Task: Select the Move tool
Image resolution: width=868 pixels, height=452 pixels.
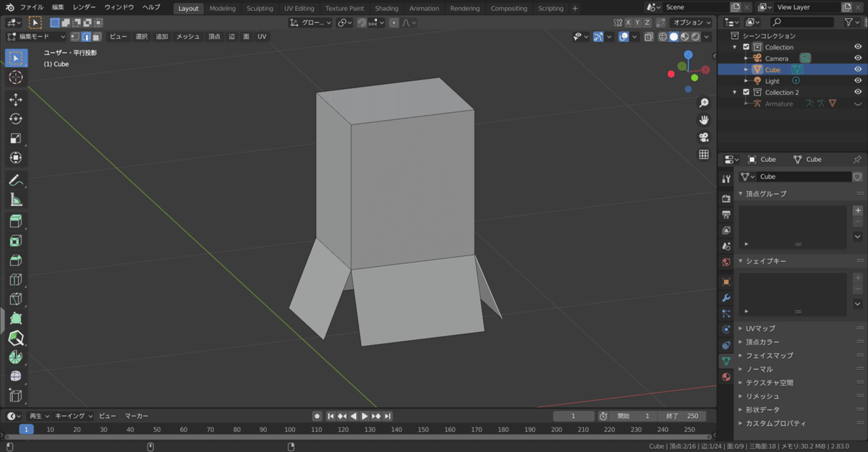Action: 16,99
